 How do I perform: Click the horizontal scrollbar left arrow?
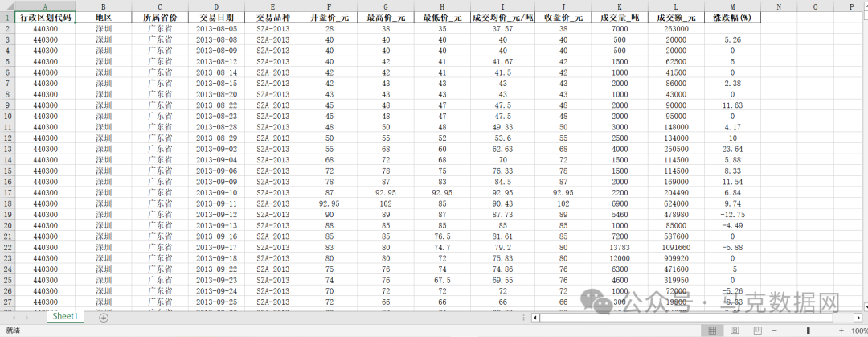(535, 318)
